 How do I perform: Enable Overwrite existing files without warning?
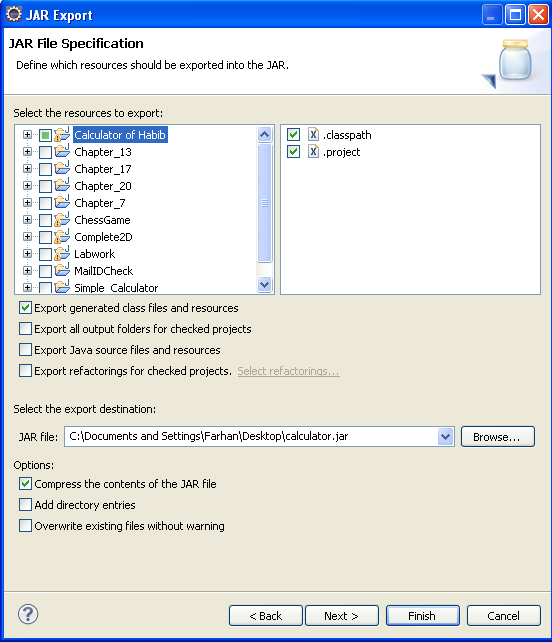pos(25,525)
